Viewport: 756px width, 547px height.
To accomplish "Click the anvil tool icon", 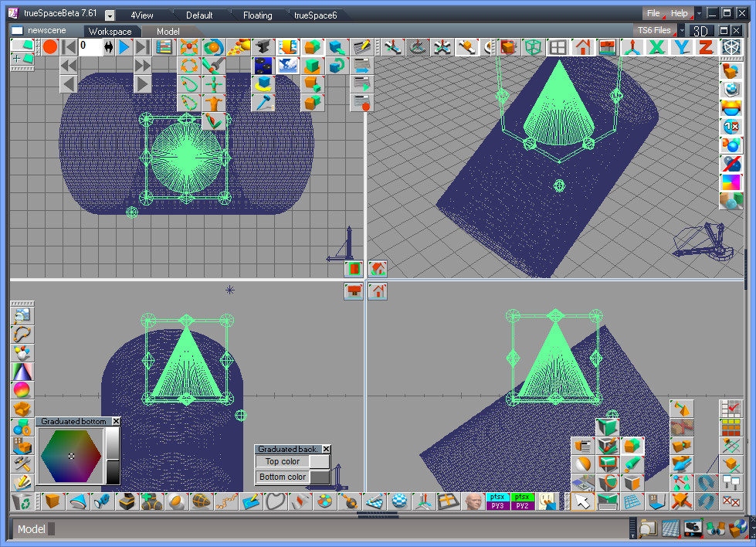I will point(263,47).
